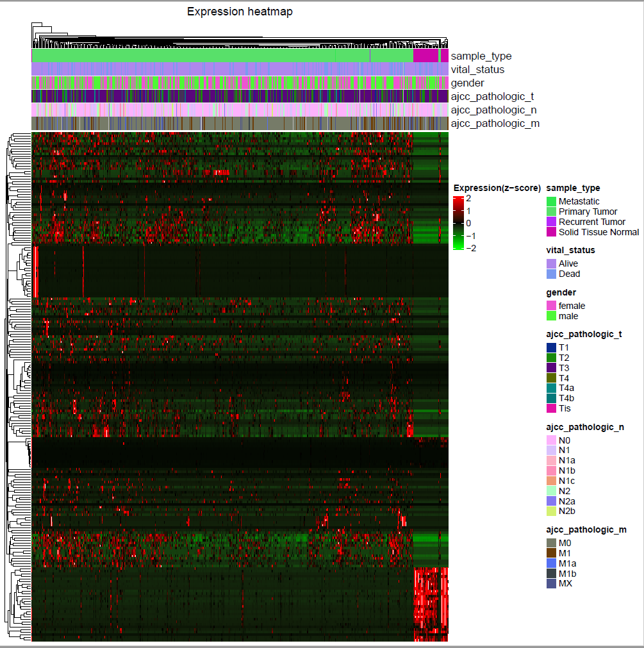Click the gender annotation row label
Viewport: 644px width, 648px height.
(x=467, y=83)
